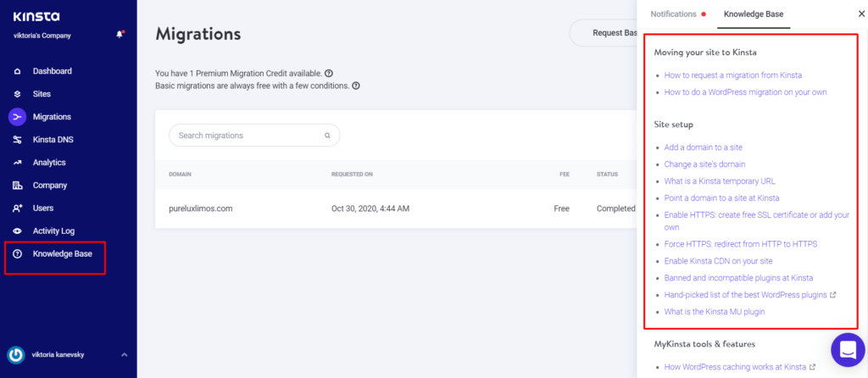Click the Company building icon
This screenshot has width=868, height=378.
(17, 186)
